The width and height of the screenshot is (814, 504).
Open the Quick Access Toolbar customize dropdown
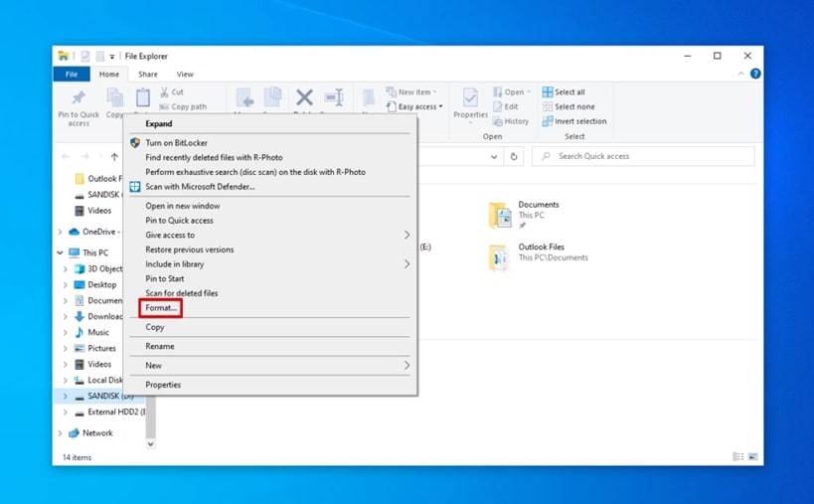pyautogui.click(x=112, y=56)
